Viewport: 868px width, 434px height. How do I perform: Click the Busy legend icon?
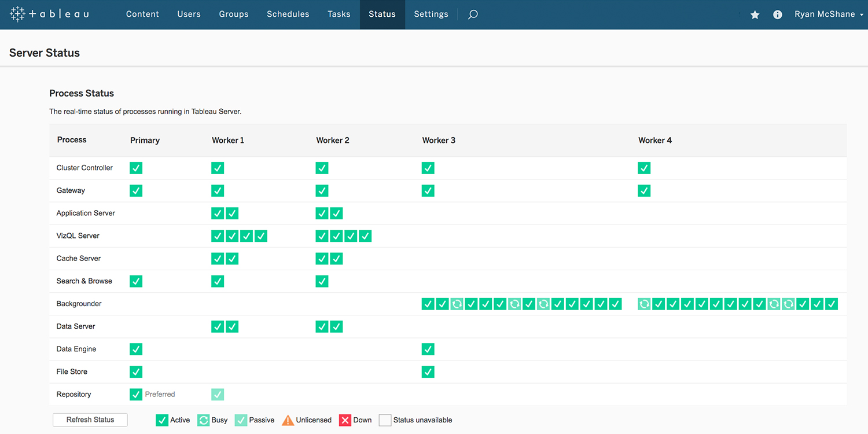[x=203, y=420]
